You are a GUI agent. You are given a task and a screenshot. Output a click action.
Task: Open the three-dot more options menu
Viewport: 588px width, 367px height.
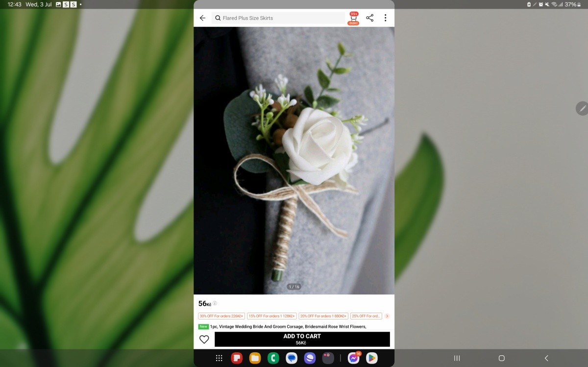coord(386,18)
